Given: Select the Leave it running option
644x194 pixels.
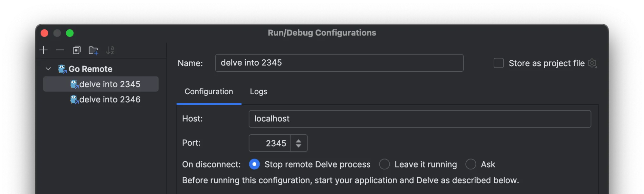Looking at the screenshot, I should point(384,164).
